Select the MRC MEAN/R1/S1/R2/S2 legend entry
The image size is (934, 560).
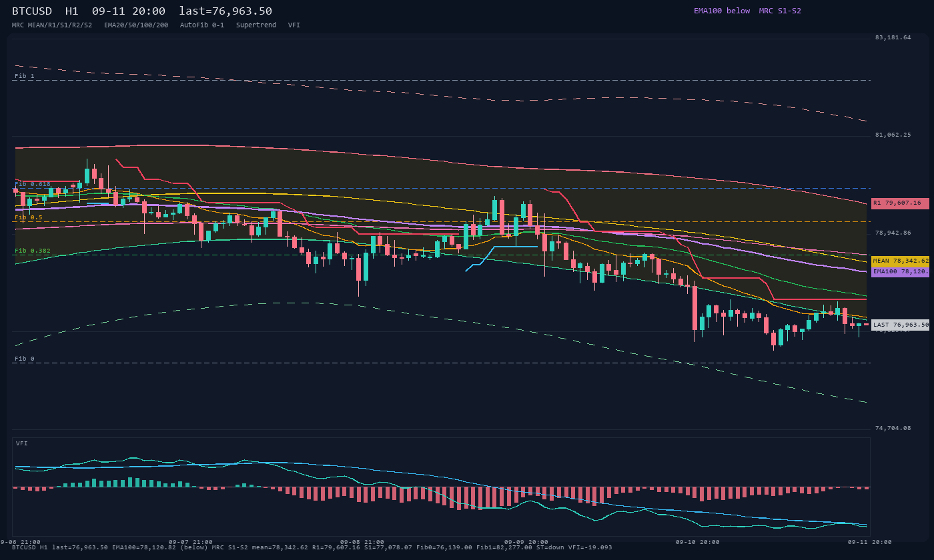point(52,25)
